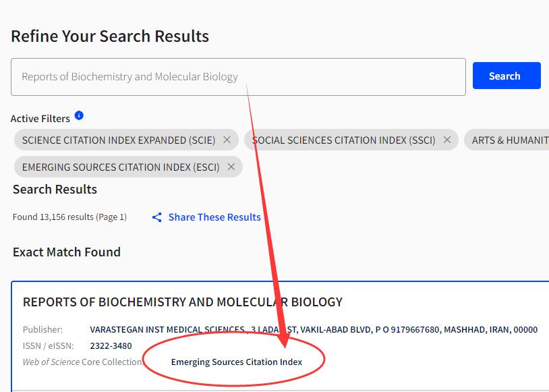Click the blue Search button

(507, 76)
